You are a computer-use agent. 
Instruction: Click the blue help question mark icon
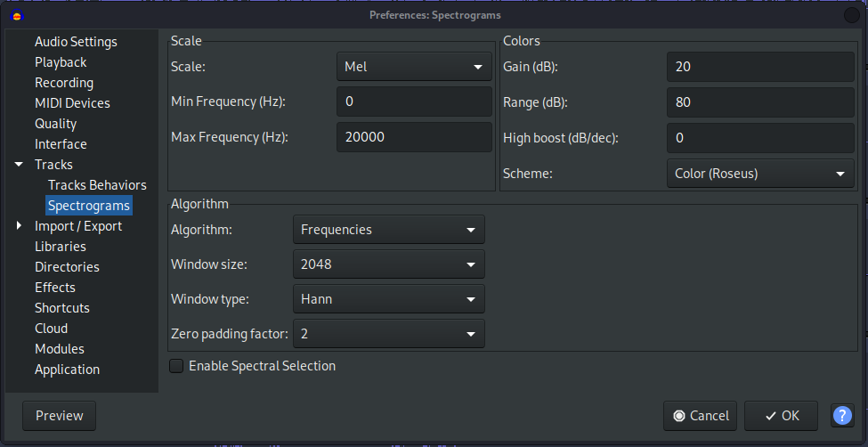[x=842, y=416]
